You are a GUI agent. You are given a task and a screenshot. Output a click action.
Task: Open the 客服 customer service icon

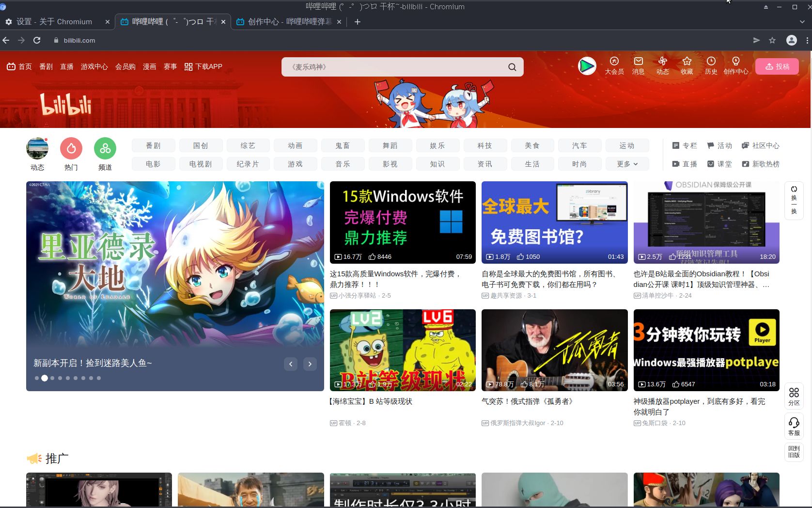point(794,426)
